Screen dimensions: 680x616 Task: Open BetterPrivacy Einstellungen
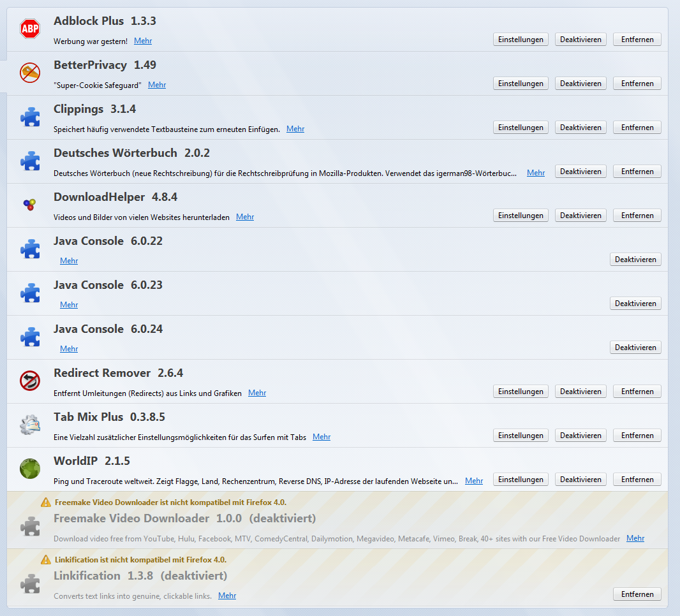click(x=521, y=84)
